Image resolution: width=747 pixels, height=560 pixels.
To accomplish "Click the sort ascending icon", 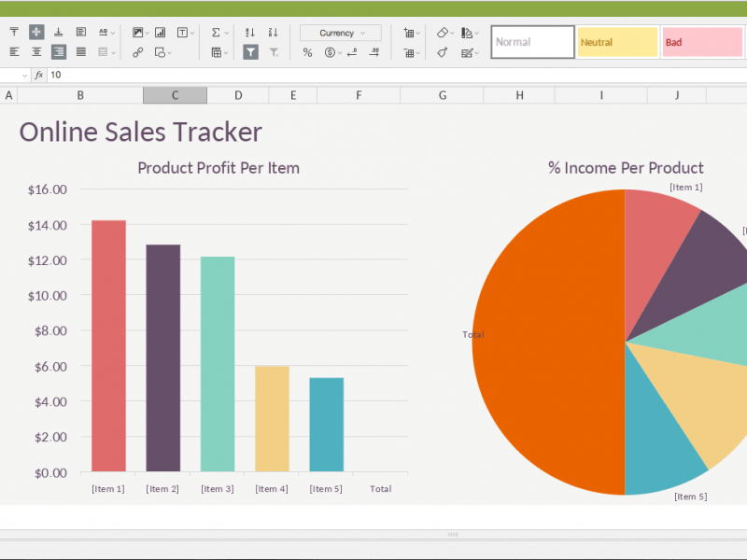I will pyautogui.click(x=250, y=33).
